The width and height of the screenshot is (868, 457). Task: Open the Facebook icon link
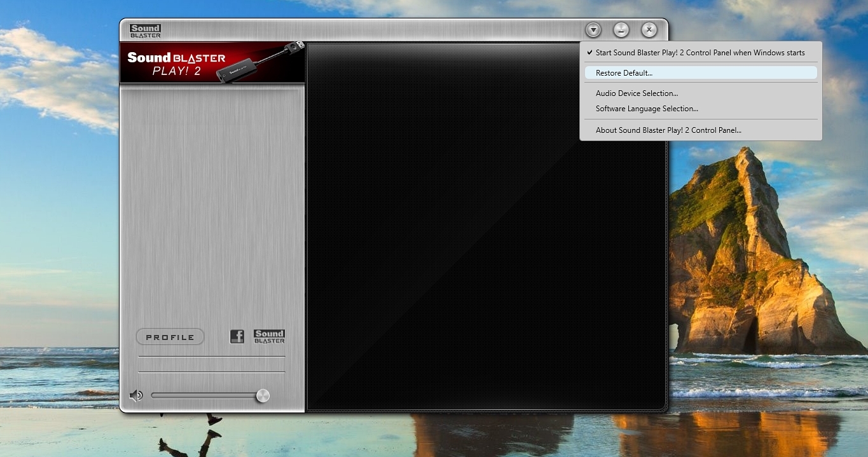[x=237, y=337]
